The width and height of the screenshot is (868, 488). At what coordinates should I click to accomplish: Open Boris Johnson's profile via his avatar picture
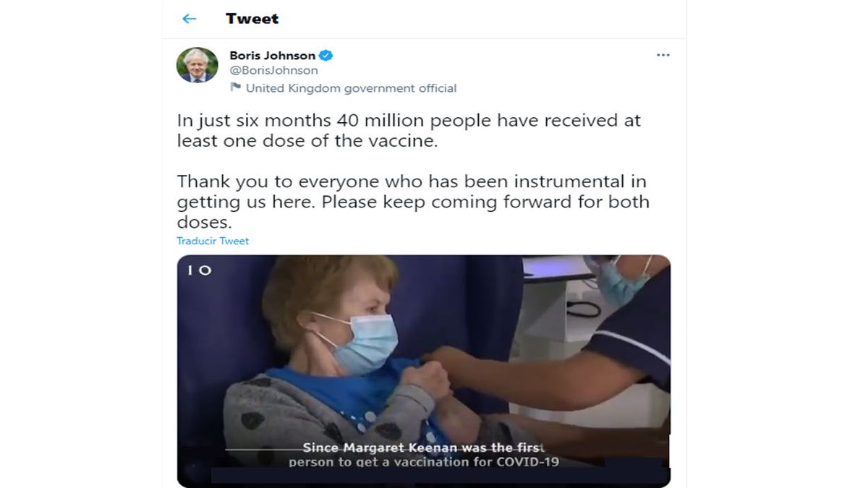[x=193, y=64]
